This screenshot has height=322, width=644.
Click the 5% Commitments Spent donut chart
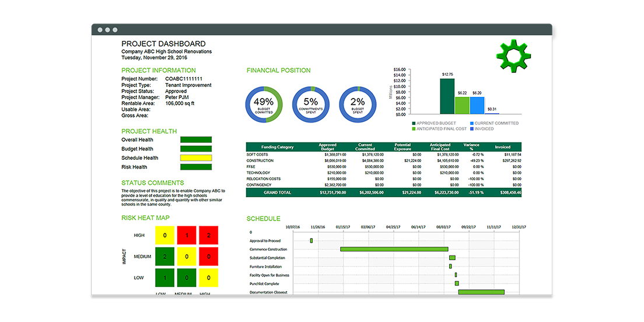coord(311,104)
